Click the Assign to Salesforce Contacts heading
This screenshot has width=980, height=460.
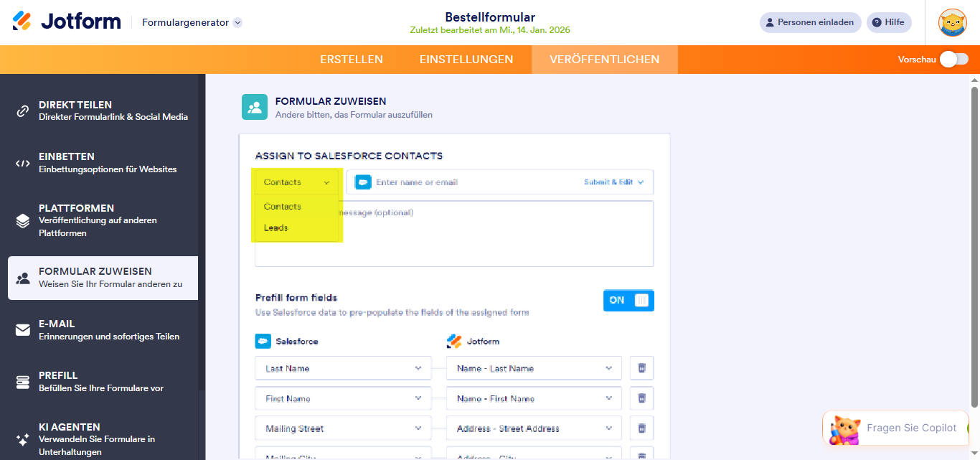tap(349, 156)
